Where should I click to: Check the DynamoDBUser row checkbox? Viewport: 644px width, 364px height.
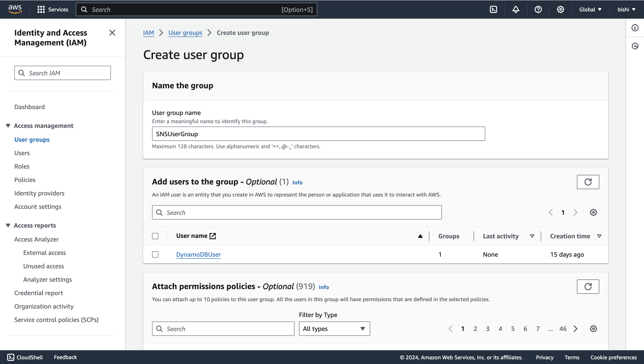tap(155, 254)
